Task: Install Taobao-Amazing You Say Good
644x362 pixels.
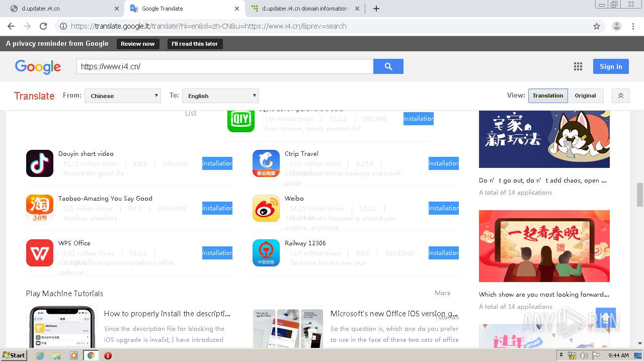Action: tap(217, 208)
